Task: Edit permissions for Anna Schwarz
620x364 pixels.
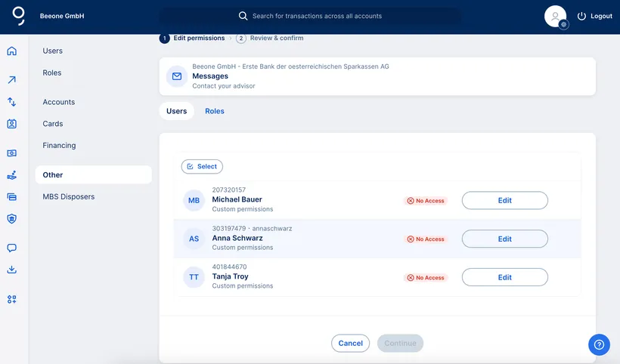Action: click(505, 239)
